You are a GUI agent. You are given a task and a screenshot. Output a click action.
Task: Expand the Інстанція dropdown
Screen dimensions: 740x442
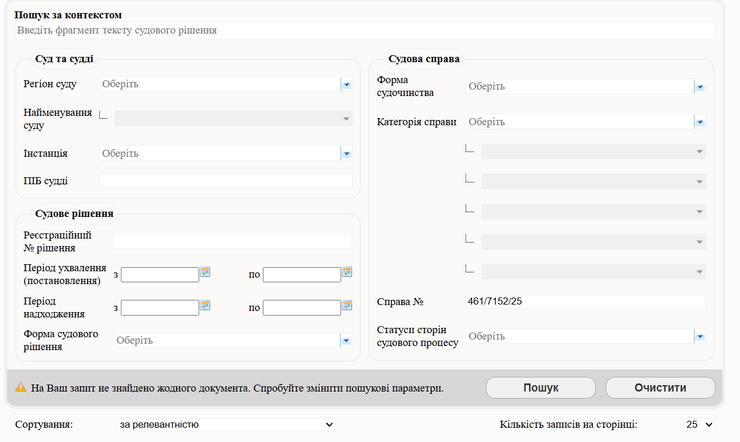(x=346, y=154)
